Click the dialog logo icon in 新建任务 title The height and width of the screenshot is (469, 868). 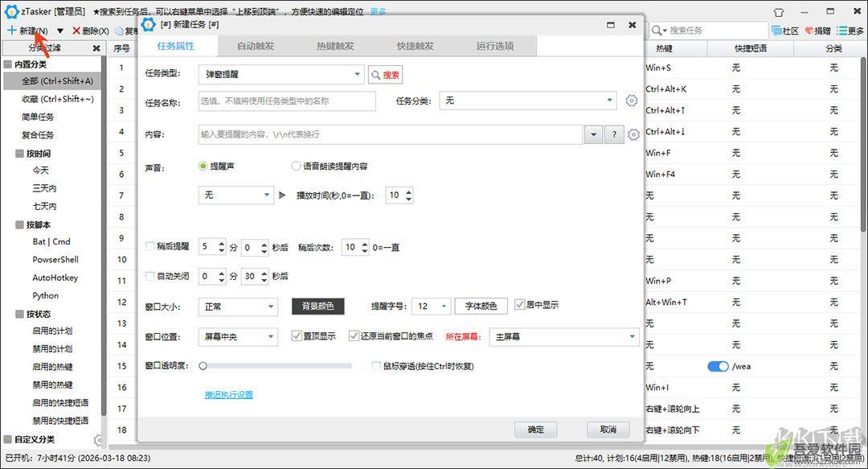pyautogui.click(x=149, y=24)
